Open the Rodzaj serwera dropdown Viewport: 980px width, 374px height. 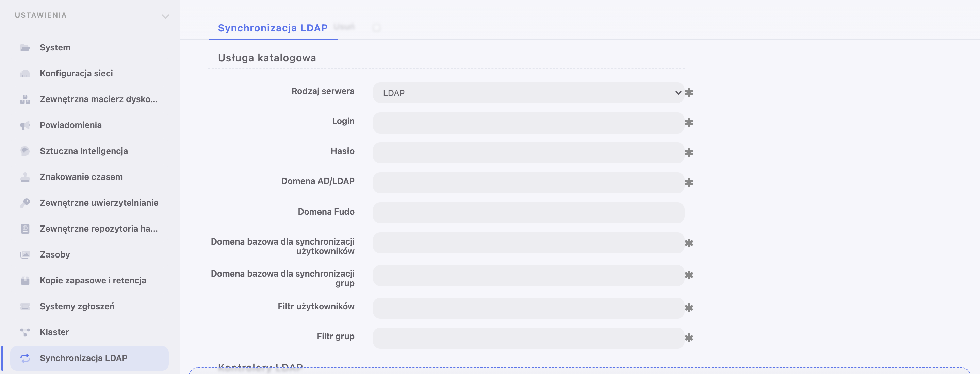528,93
